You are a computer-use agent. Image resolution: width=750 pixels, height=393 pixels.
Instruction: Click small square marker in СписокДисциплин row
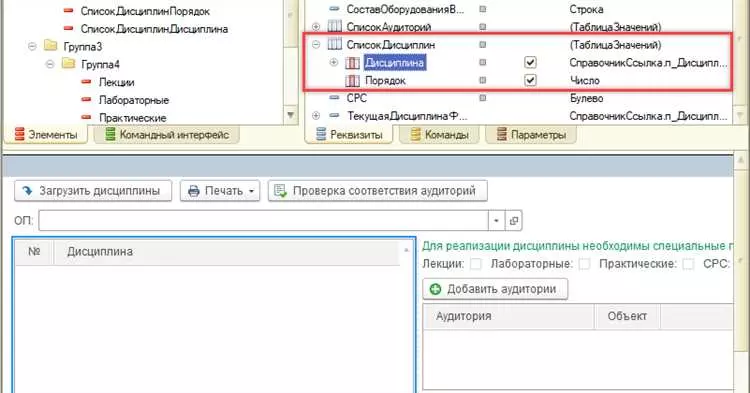(x=483, y=44)
